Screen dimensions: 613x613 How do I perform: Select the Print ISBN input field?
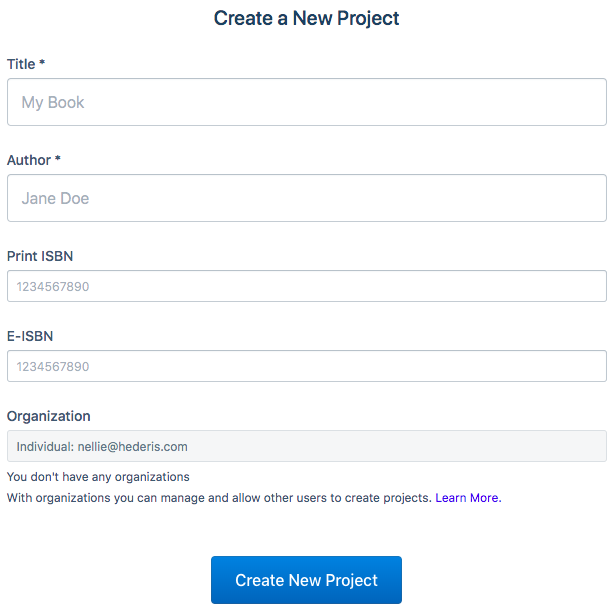306,286
